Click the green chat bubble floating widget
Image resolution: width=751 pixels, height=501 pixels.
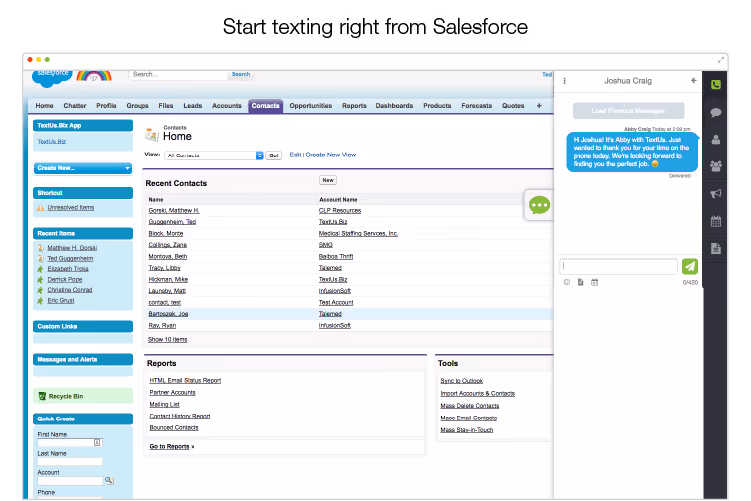click(x=539, y=205)
